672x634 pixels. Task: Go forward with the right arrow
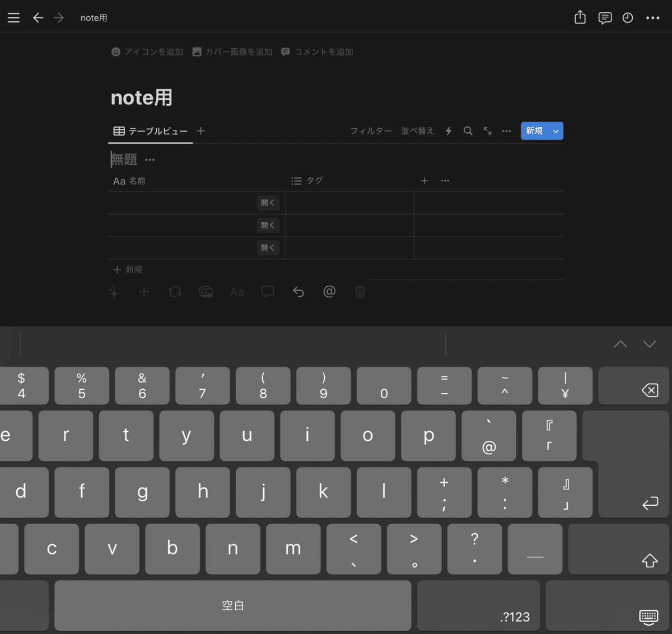pyautogui.click(x=59, y=18)
